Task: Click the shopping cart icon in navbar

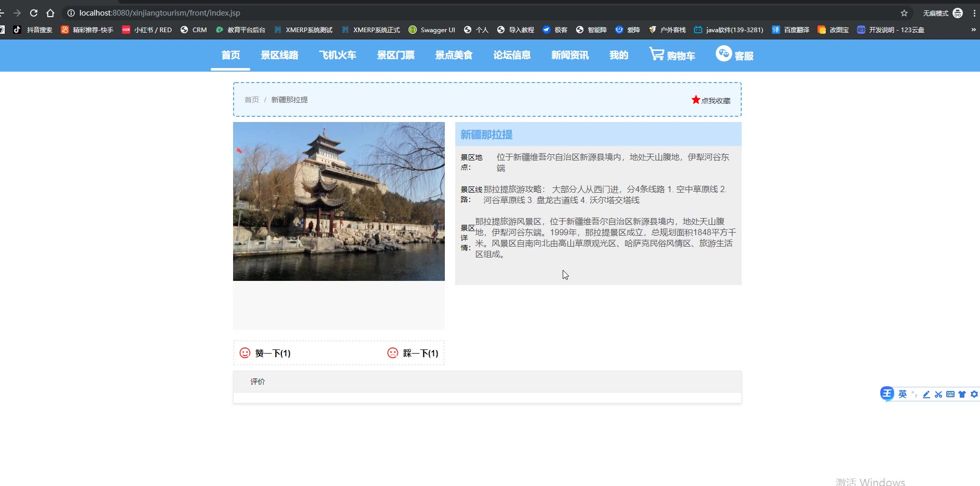Action: pos(657,53)
